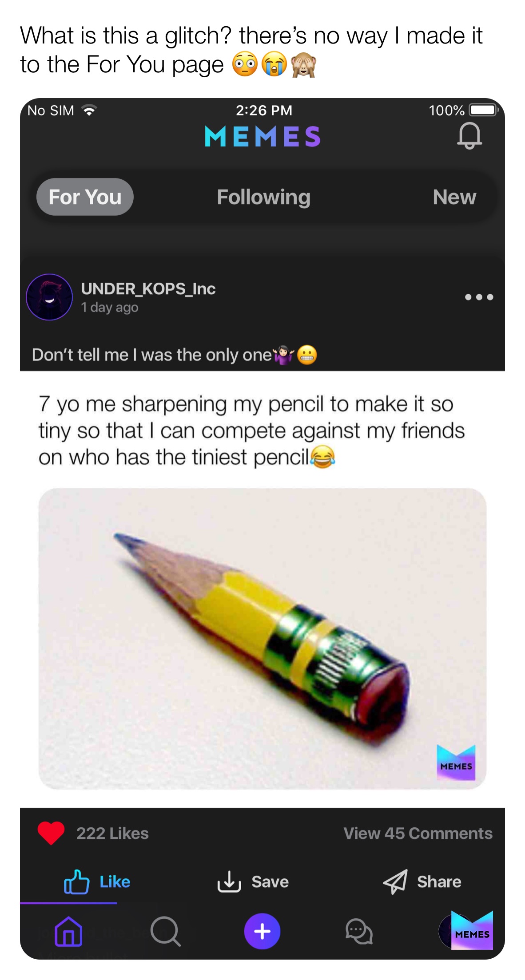Switch to the Following tab
The width and height of the screenshot is (525, 980).
coord(263,197)
